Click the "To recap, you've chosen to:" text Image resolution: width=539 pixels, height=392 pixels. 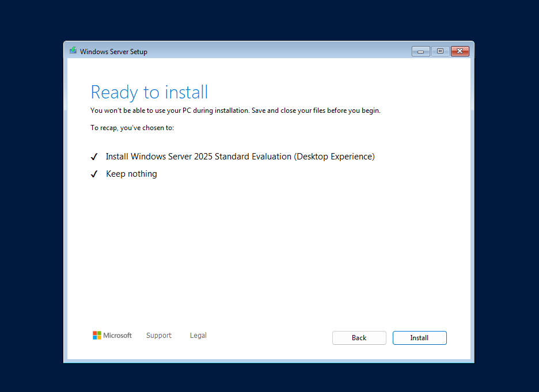(x=132, y=128)
